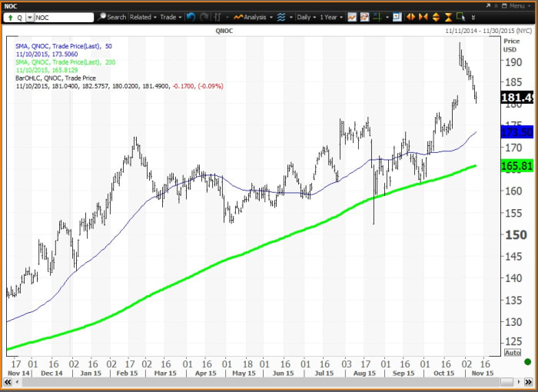Click the grey redo arrow
The width and height of the screenshot is (538, 392).
click(203, 16)
